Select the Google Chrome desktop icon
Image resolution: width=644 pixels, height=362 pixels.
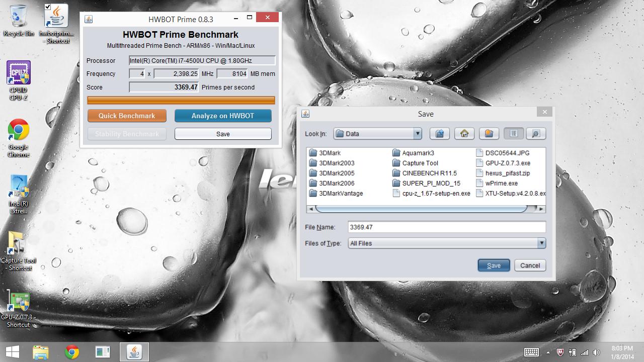19,138
